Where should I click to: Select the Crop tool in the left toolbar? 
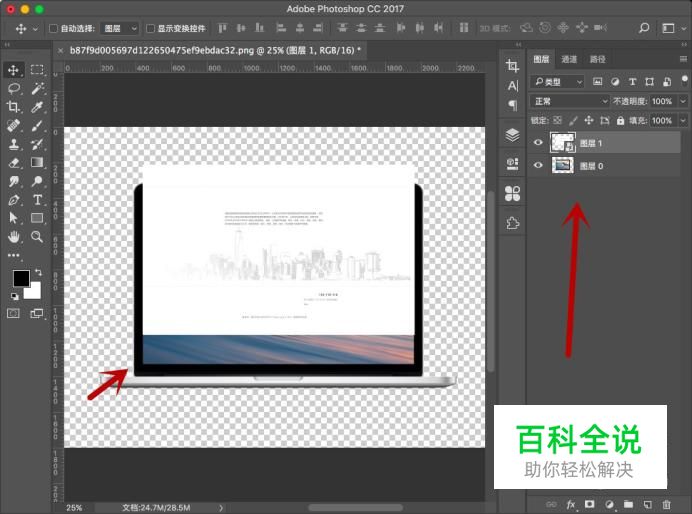(x=14, y=107)
